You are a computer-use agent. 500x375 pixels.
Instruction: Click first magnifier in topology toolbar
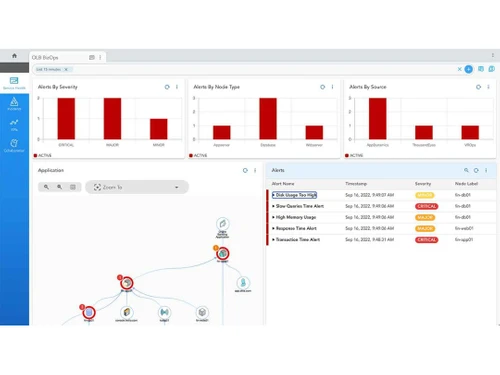pos(46,187)
